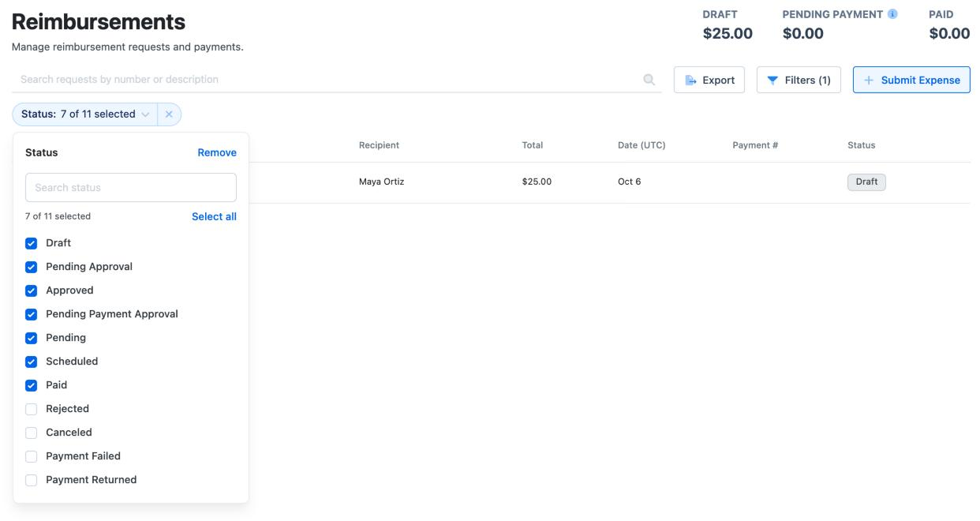Open the Status filter chip dropdown

85,114
